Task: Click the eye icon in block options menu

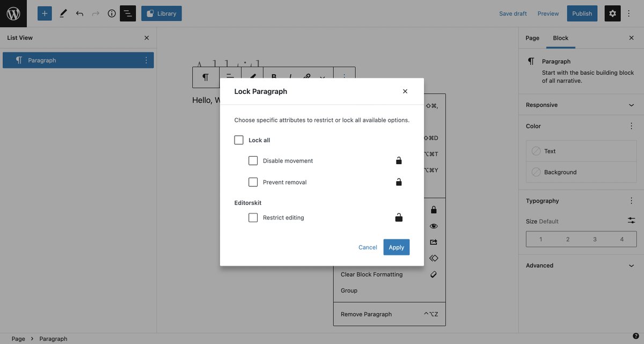Action: click(x=434, y=226)
